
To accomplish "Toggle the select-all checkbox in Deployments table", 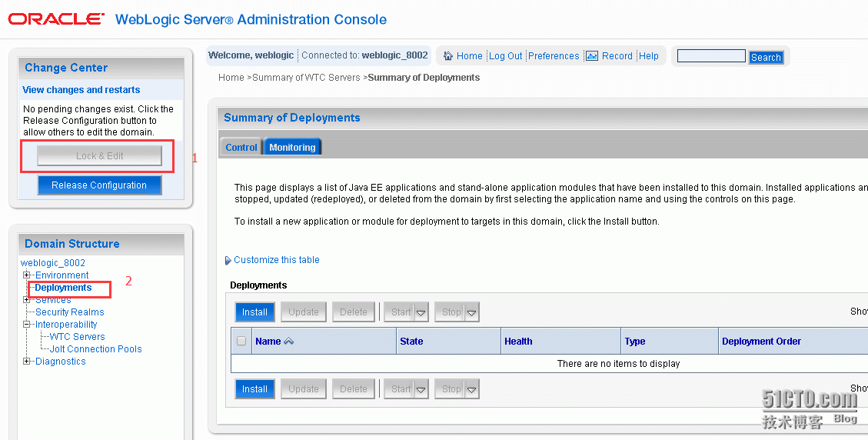I will click(241, 341).
